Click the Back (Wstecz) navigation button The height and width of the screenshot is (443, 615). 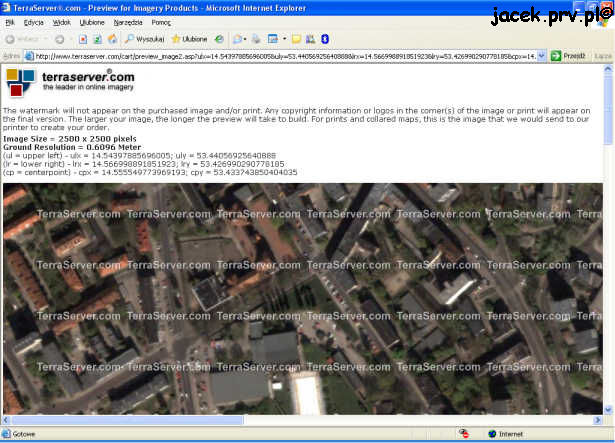coord(22,39)
